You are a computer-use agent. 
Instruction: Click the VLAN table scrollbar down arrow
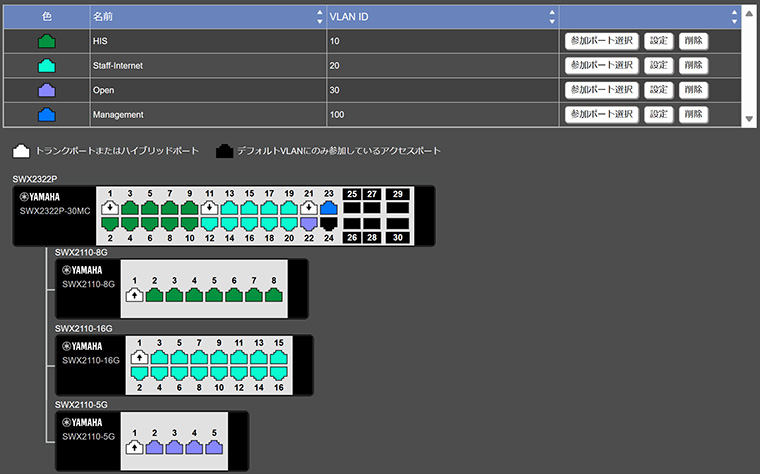pos(751,120)
